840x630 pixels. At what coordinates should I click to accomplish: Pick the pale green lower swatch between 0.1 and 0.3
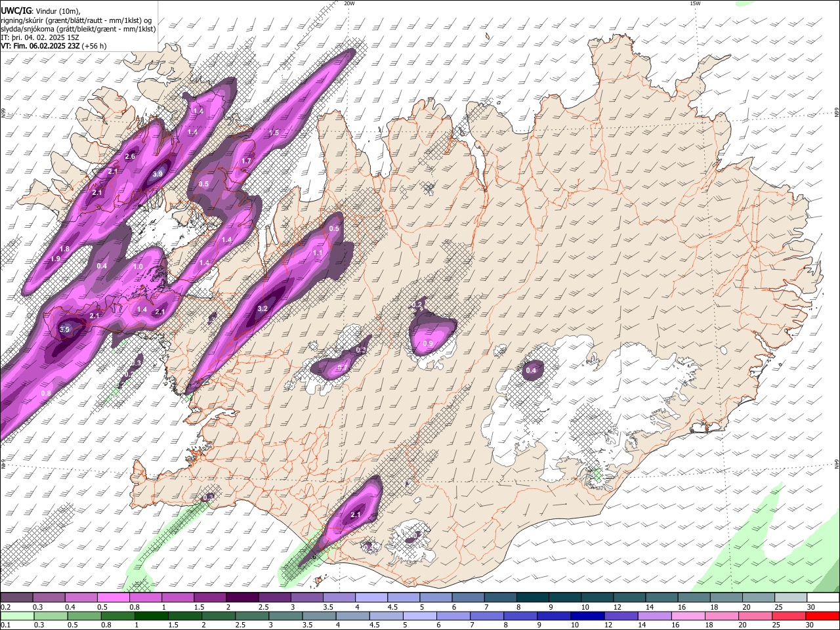pos(17,616)
